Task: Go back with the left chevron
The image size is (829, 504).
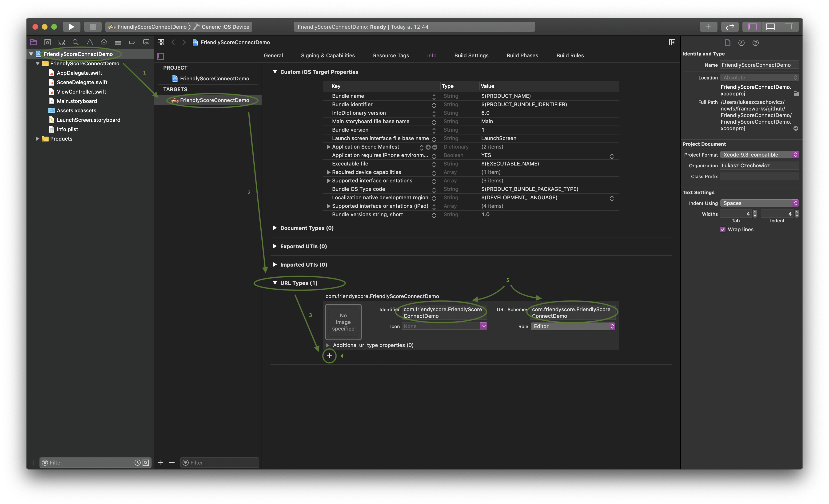Action: (173, 42)
